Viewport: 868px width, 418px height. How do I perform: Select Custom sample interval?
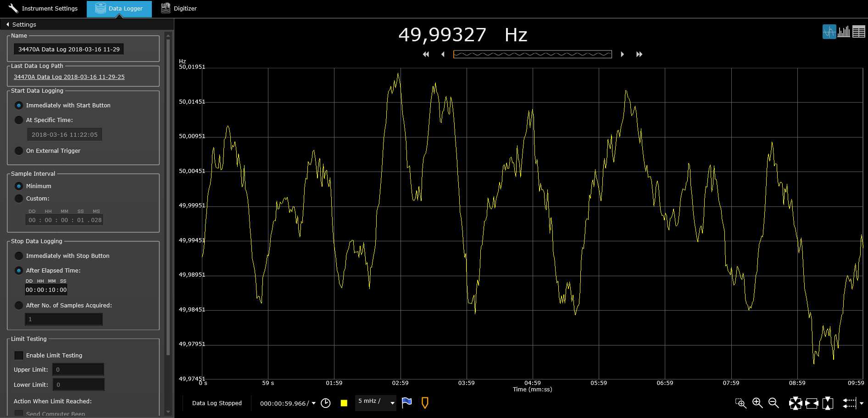coord(19,199)
